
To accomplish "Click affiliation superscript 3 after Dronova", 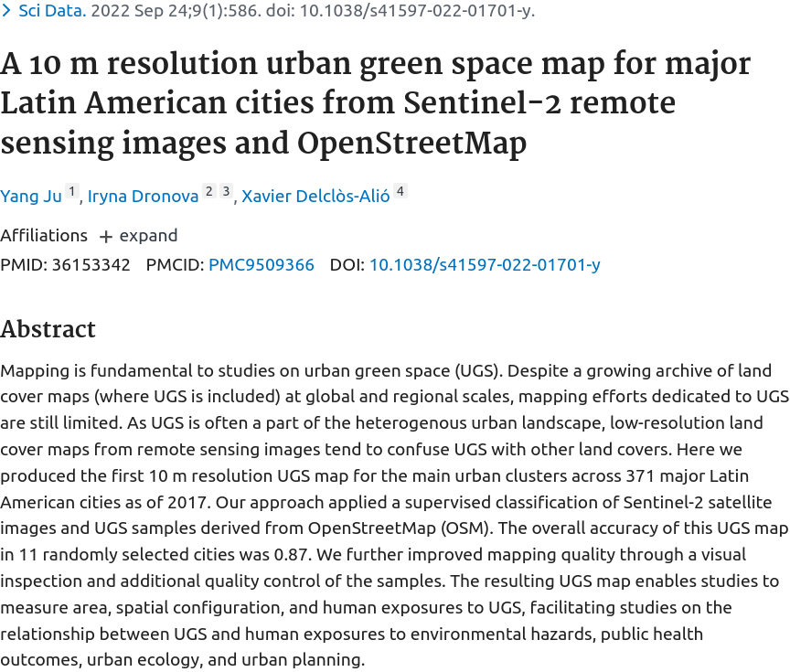I will pos(226,192).
